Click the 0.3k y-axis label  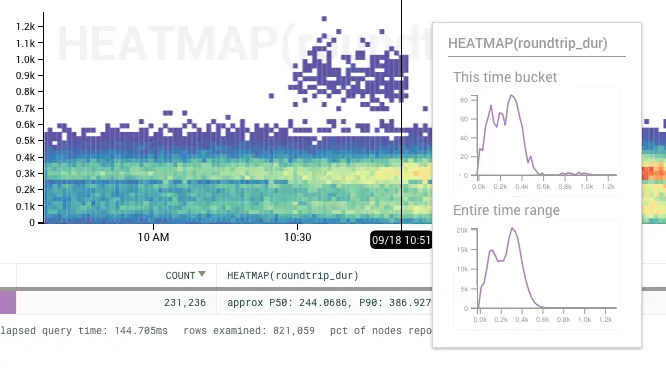tap(25, 173)
